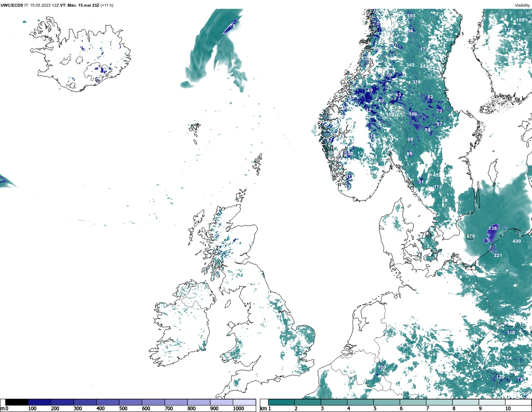Click the black 0–100 m legend swatch
This screenshot has width=532, height=412.
(x=17, y=402)
